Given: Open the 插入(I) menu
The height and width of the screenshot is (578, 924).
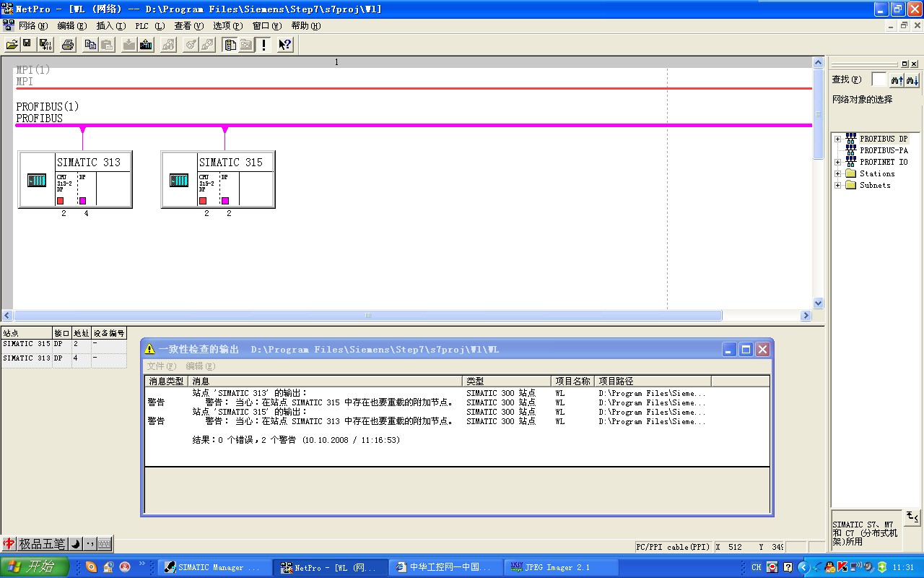Looking at the screenshot, I should 110,25.
